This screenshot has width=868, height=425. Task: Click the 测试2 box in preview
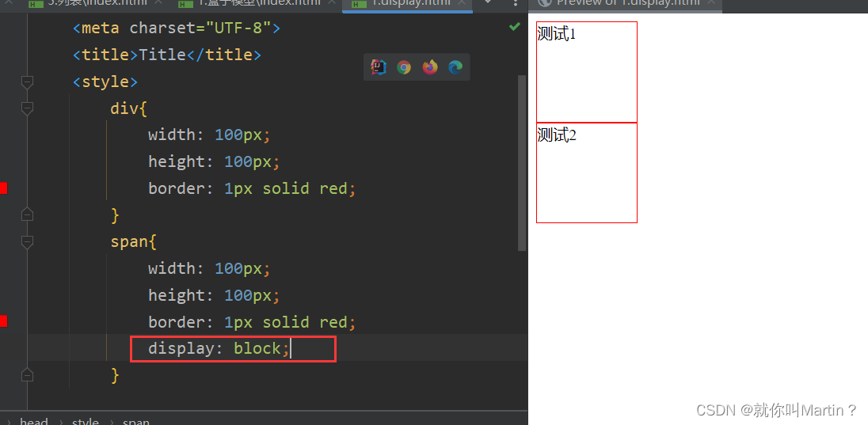click(x=587, y=173)
